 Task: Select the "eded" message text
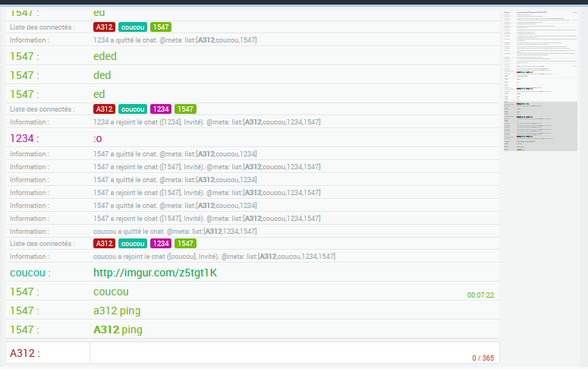pyautogui.click(x=105, y=56)
